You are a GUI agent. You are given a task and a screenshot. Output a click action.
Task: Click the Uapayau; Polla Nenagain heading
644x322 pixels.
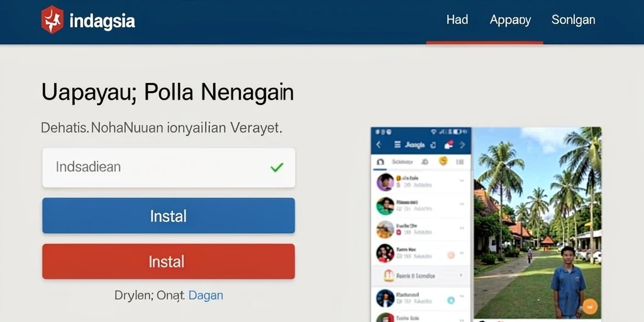click(x=167, y=92)
